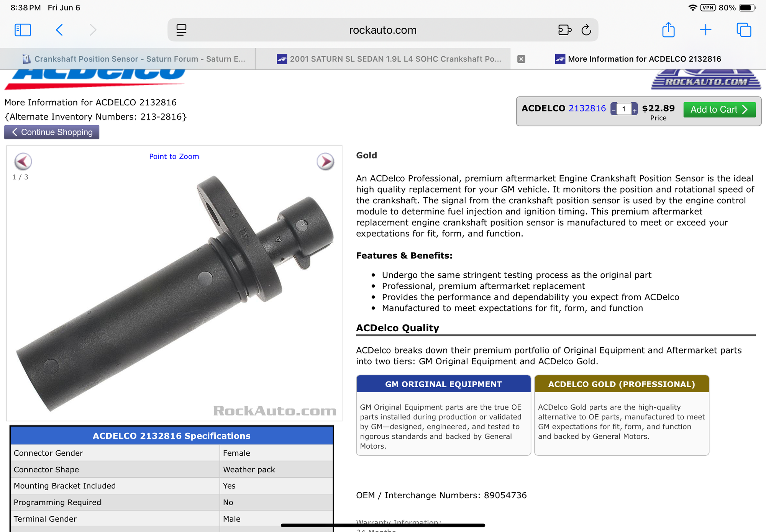Open the Safari sidebar panel

[23, 30]
